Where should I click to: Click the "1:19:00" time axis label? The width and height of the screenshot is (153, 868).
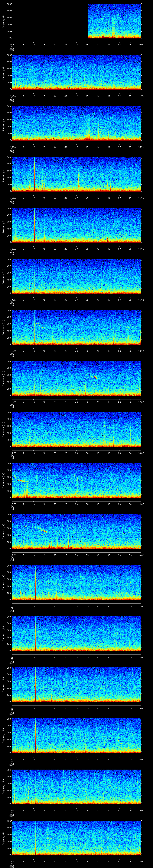[x=12, y=555]
